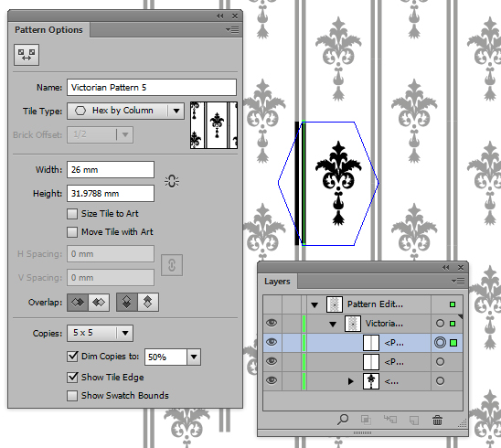Open Dim Copies percentage dropdown

194,357
